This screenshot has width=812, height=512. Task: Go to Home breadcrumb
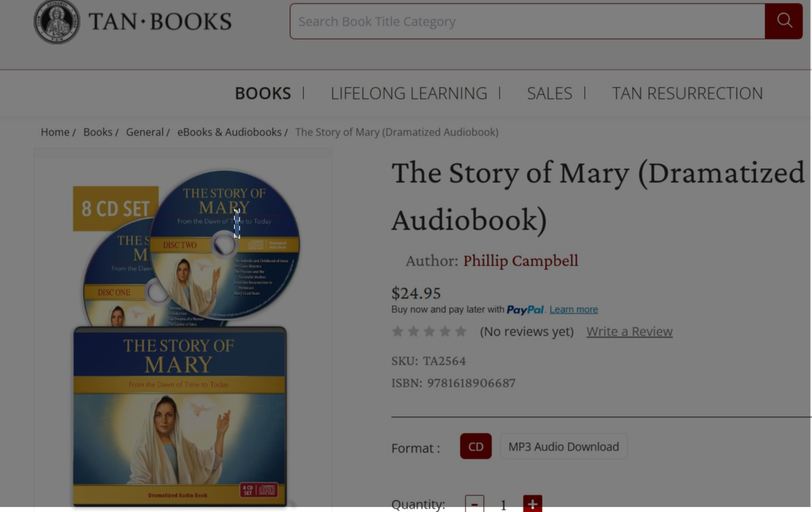pos(55,132)
